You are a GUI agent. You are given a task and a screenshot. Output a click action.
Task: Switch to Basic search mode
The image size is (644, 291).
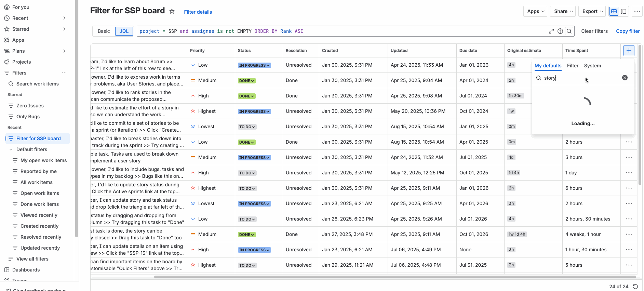104,31
